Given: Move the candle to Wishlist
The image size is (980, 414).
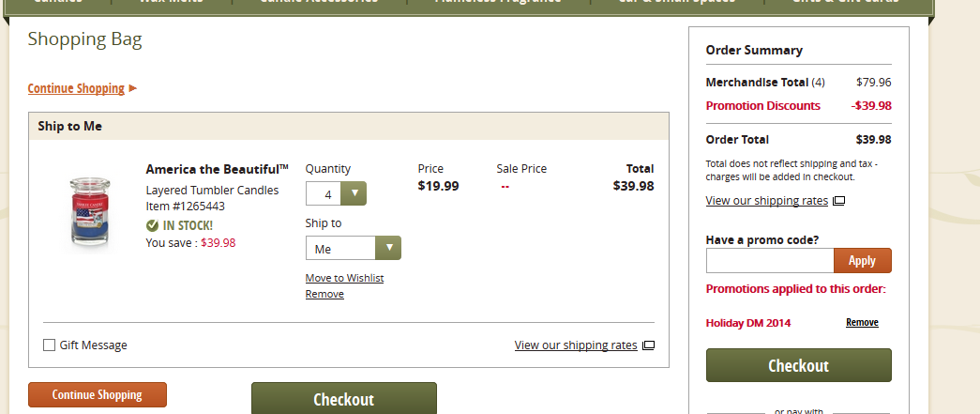Looking at the screenshot, I should pos(344,278).
